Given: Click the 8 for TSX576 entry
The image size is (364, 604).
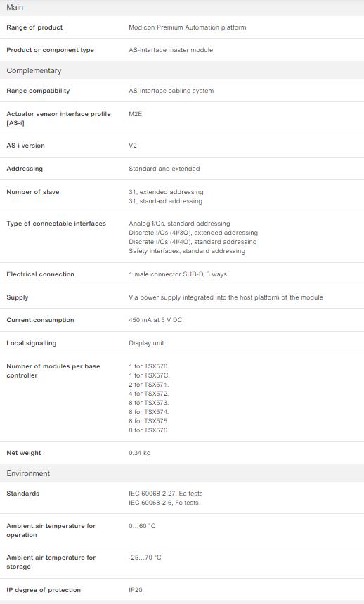Looking at the screenshot, I should (149, 430).
